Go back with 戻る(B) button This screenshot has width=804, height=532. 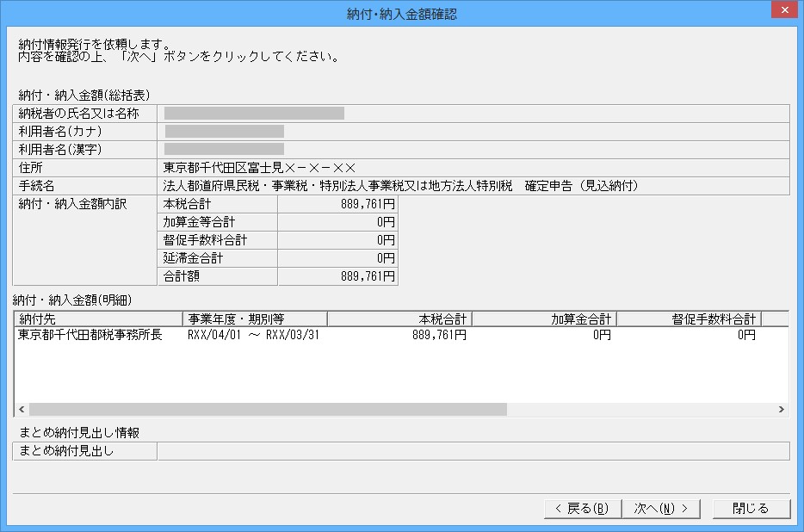[x=583, y=509]
